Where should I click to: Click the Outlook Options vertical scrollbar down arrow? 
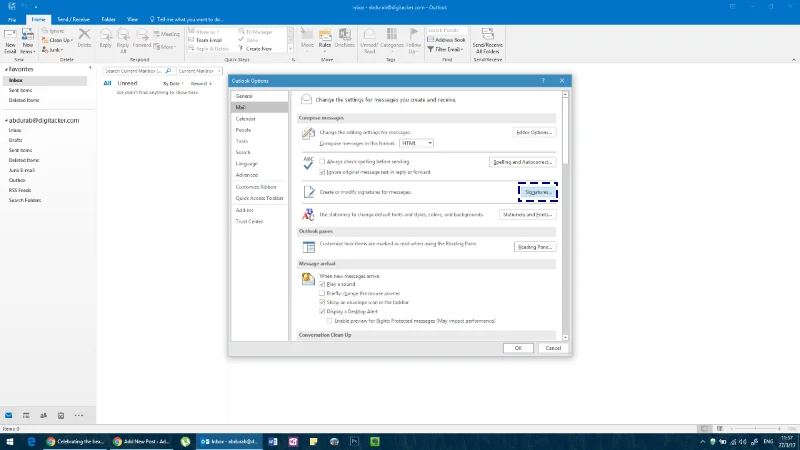pos(565,337)
